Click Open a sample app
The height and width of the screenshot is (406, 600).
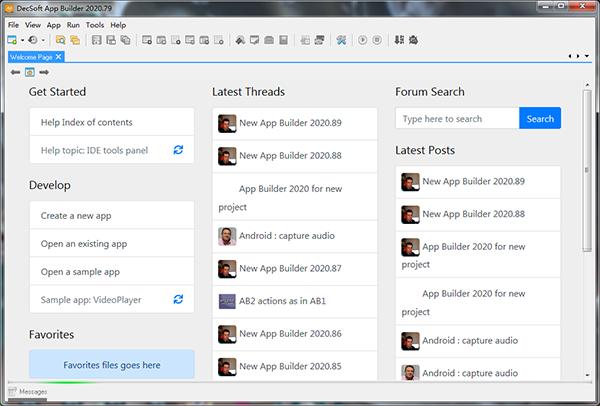point(112,272)
